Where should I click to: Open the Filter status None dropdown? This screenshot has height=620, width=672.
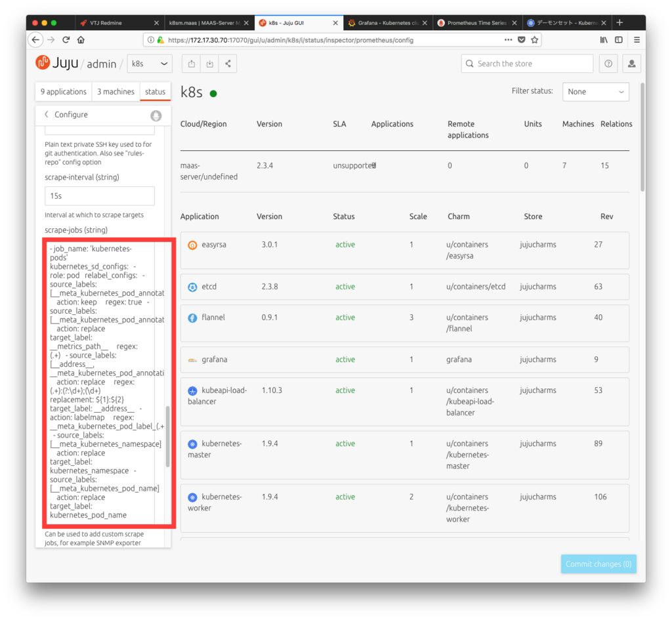tap(595, 92)
